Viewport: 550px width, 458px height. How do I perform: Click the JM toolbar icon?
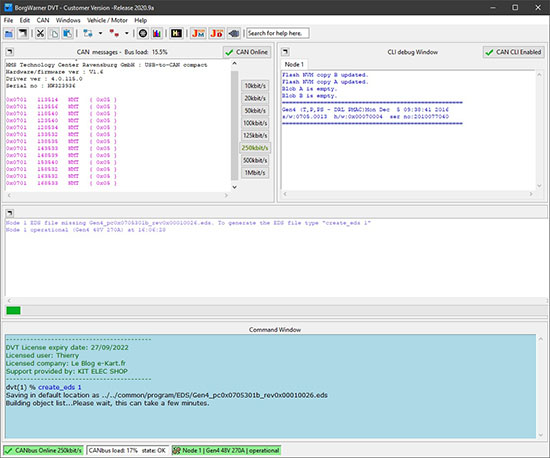(x=198, y=33)
